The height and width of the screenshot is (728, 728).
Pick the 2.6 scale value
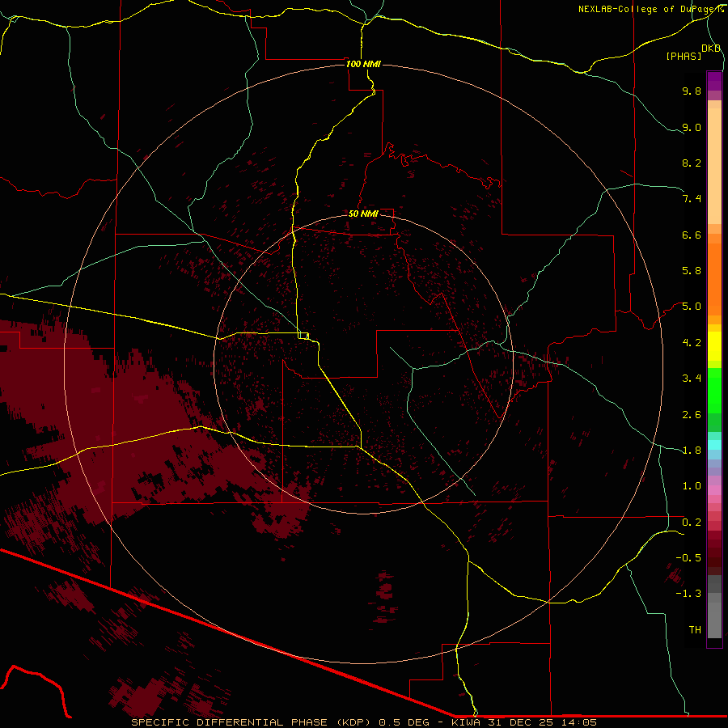692,415
